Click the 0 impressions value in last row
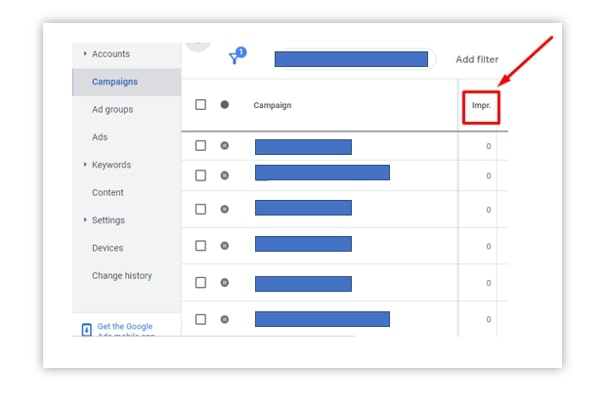Screen dimensions: 604x394 (488, 319)
